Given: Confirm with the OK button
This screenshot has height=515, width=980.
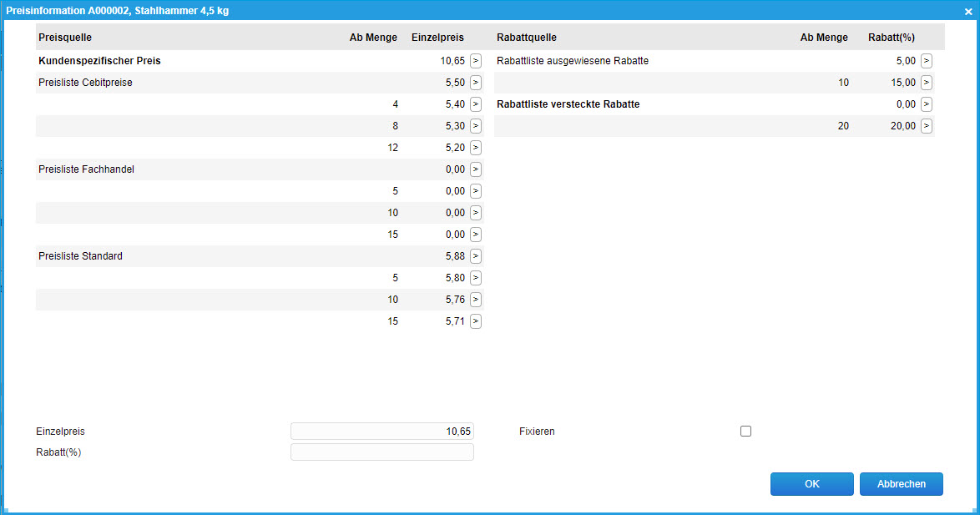Looking at the screenshot, I should coord(811,484).
